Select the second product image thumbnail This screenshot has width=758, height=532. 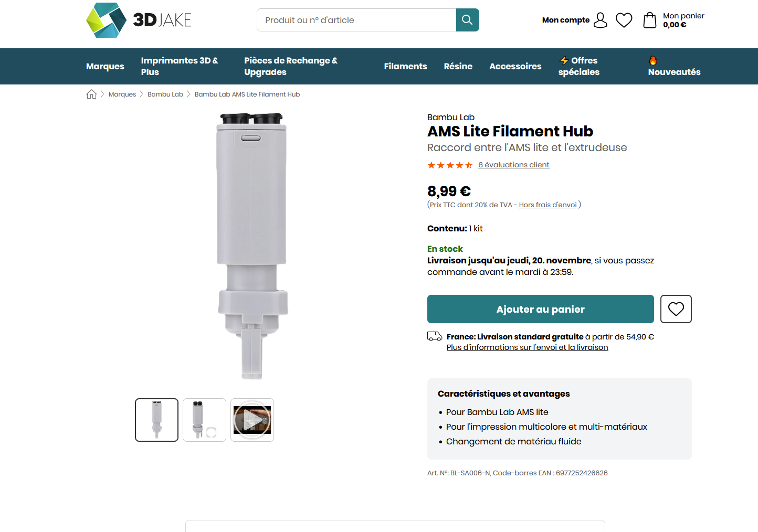coord(204,420)
